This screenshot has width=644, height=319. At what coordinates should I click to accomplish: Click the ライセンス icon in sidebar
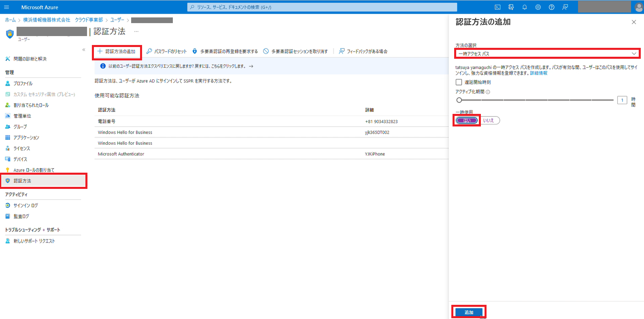[8, 148]
